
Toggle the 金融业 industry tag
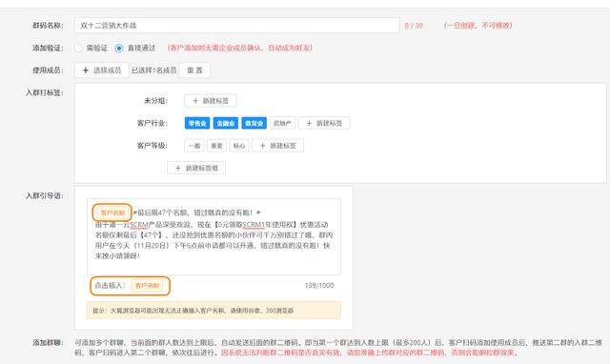(x=226, y=123)
